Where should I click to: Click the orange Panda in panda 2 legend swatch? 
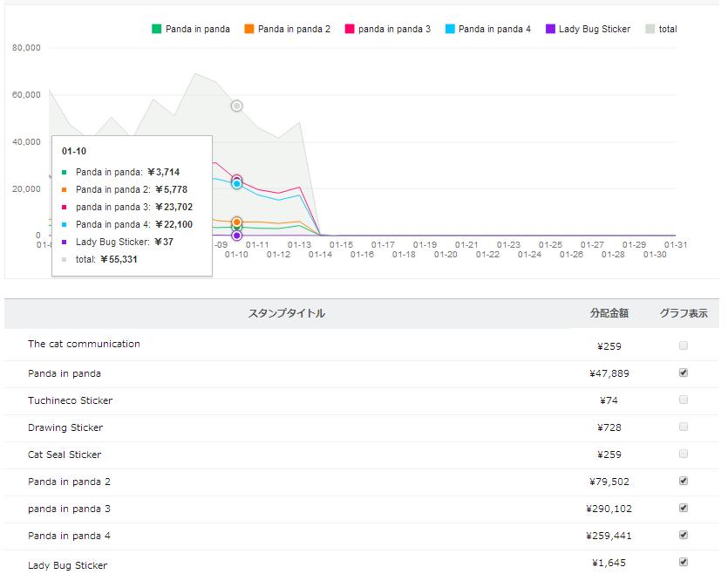click(x=248, y=29)
